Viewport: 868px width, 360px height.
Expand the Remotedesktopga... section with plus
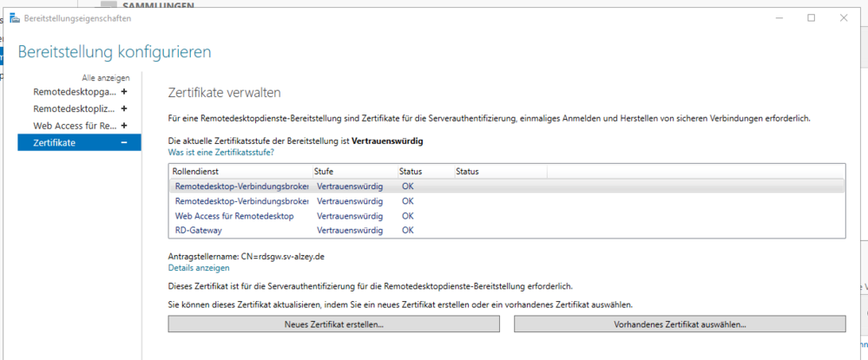[124, 91]
